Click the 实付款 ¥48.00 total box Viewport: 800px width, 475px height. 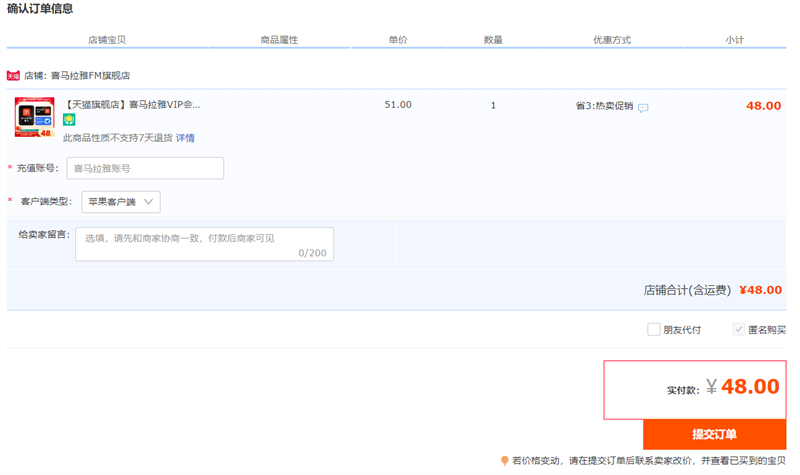pos(694,389)
